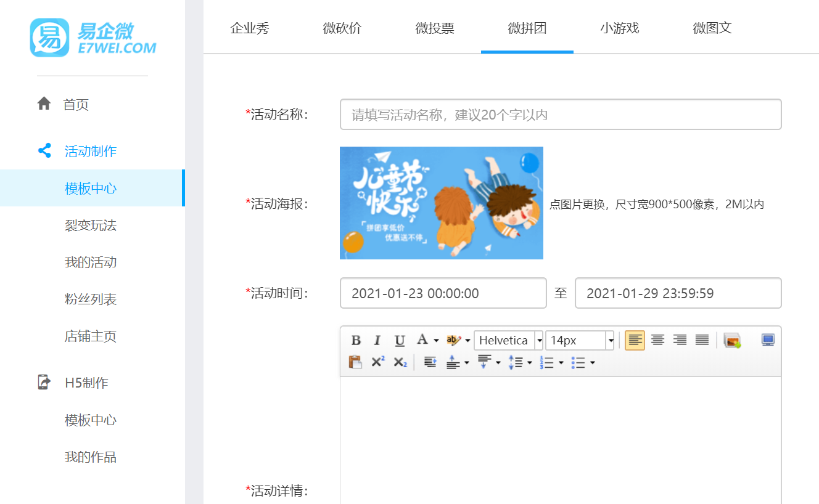This screenshot has height=504, width=819.
Task: Click the home icon next to 首页
Action: coord(44,104)
